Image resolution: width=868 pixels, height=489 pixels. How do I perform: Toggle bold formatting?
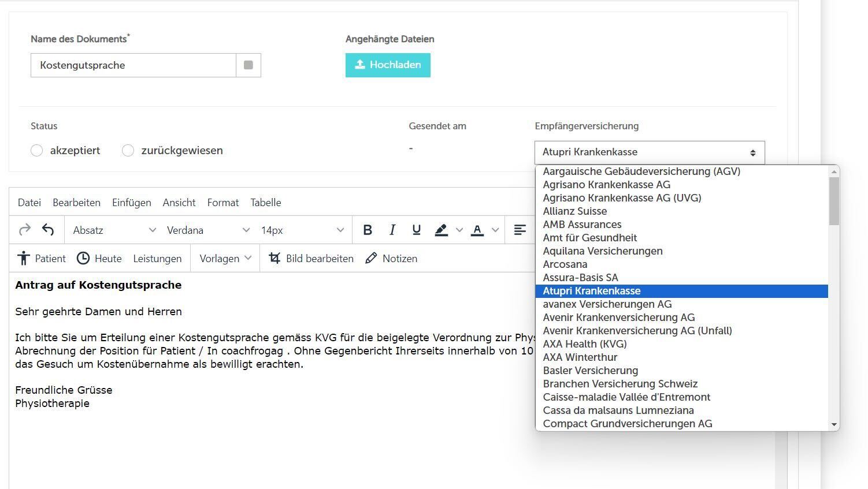point(368,230)
